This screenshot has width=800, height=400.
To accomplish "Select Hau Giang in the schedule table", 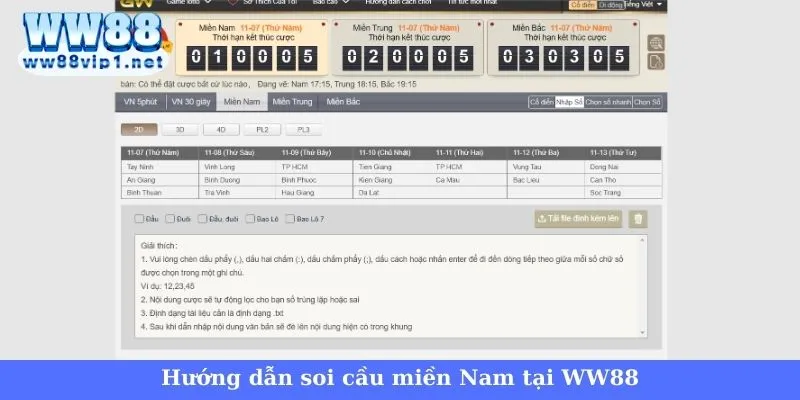I will [x=298, y=193].
